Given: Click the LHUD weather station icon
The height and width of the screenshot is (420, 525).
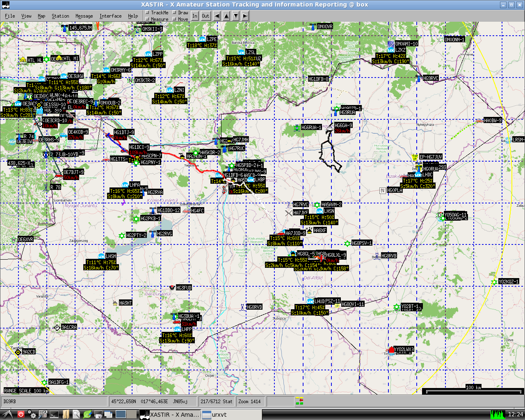Looking at the screenshot, I should 310,301.
